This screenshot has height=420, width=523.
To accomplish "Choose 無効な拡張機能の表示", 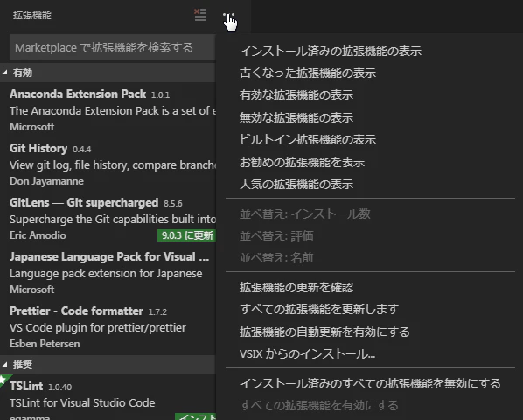I will pos(370,117).
